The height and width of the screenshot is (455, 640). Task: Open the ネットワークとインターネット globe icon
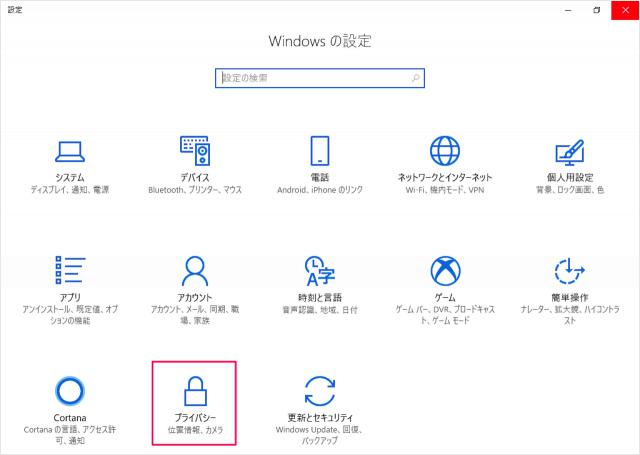click(x=445, y=151)
